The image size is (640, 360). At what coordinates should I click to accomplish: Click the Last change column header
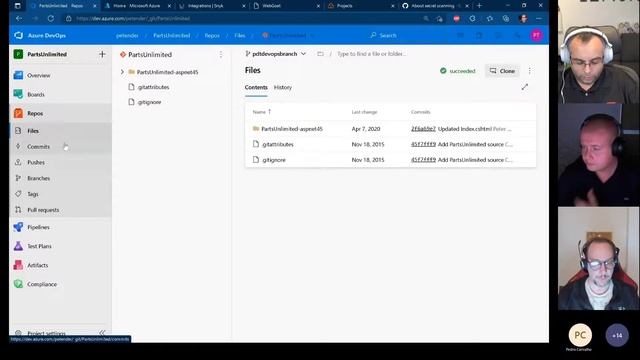(x=364, y=112)
